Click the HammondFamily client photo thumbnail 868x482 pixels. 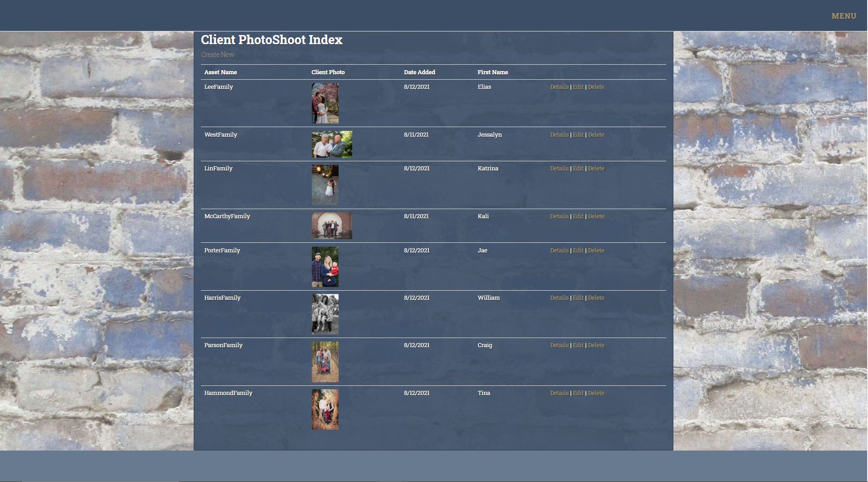[x=325, y=409]
